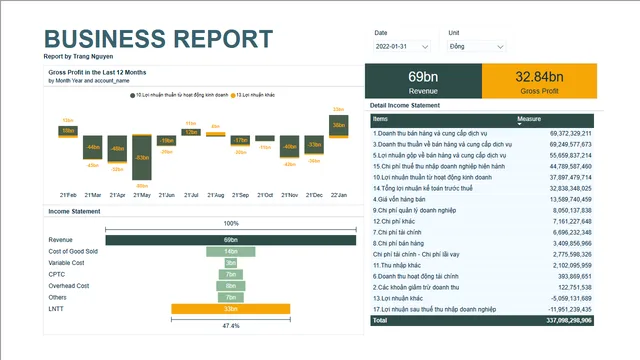Image resolution: width=640 pixels, height=360 pixels.
Task: Select row '14.Tổng lợi nhuận kế toán trước thuế'
Action: (482, 189)
